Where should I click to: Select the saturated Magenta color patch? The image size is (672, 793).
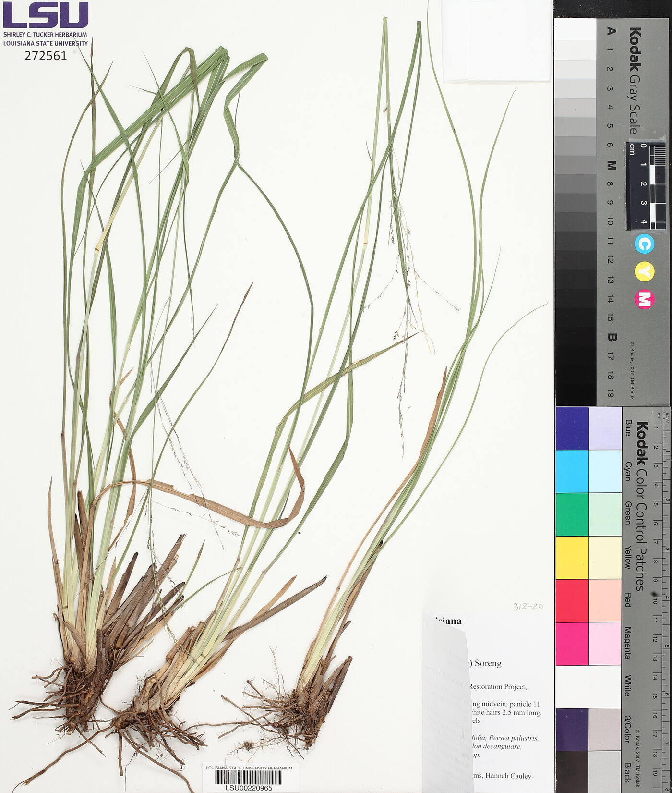[572, 644]
